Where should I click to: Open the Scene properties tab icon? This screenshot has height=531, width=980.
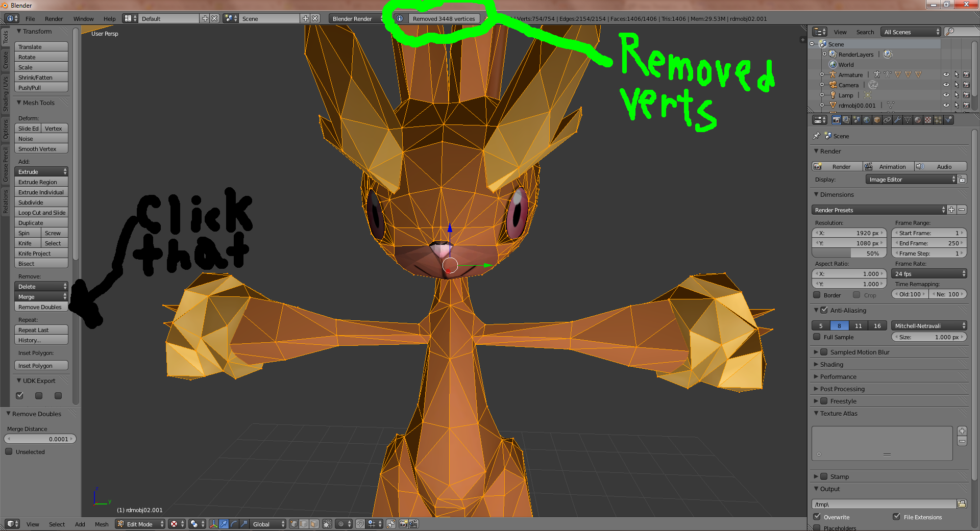click(856, 120)
